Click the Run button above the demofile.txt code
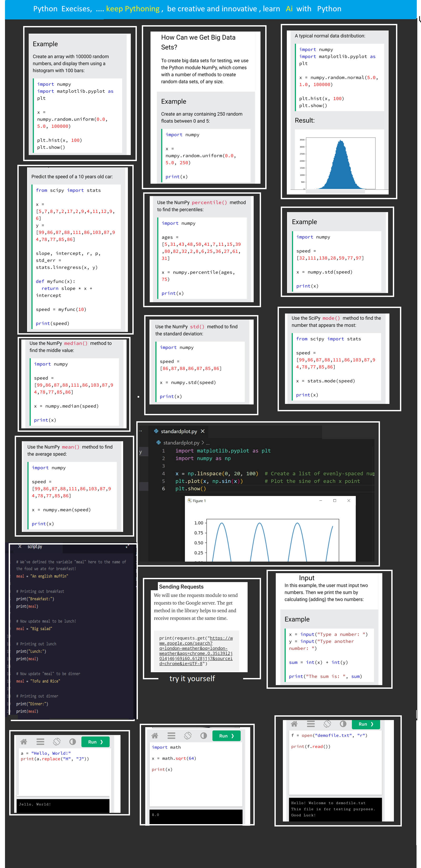 pyautogui.click(x=366, y=724)
